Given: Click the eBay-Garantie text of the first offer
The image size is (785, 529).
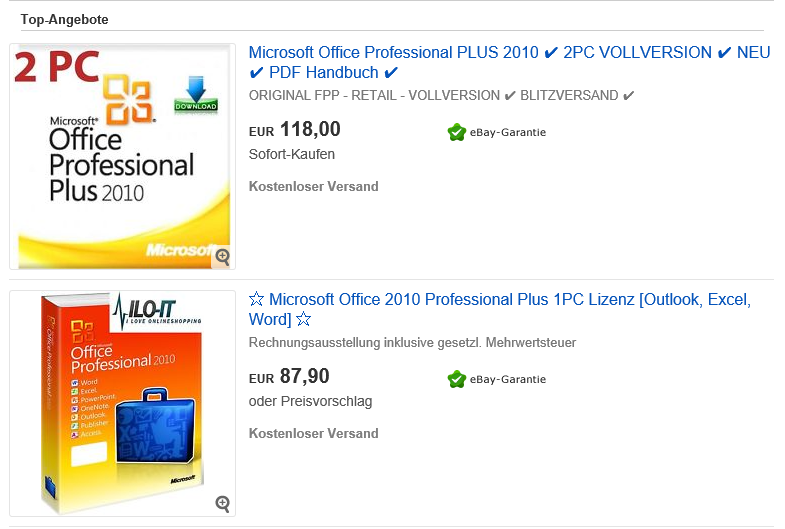Looking at the screenshot, I should (508, 132).
